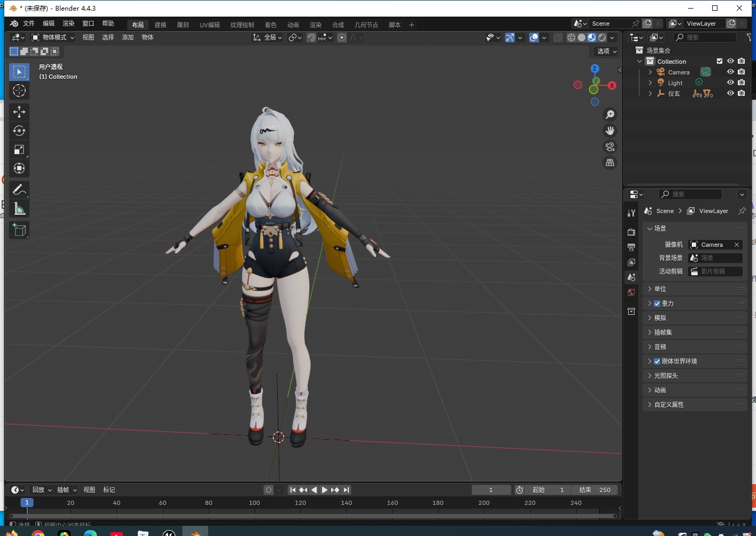Select the Add Cube tool
Viewport: 756px width, 536px height.
click(x=19, y=230)
